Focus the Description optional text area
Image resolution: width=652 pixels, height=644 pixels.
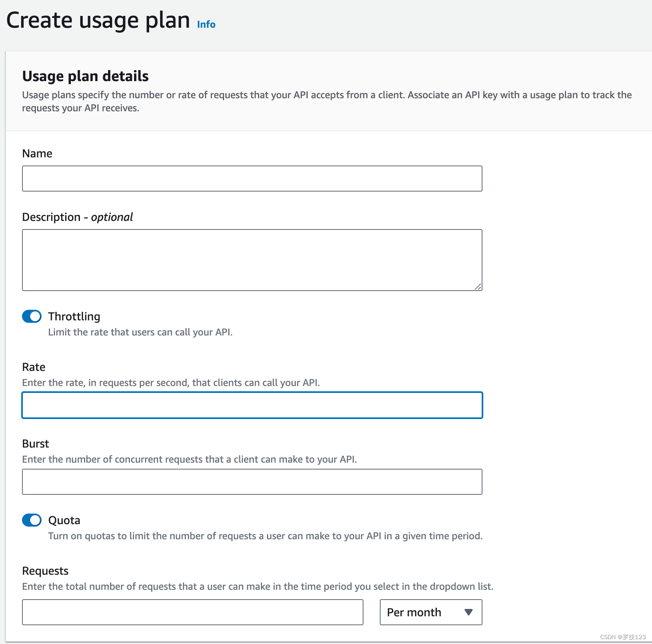(252, 260)
